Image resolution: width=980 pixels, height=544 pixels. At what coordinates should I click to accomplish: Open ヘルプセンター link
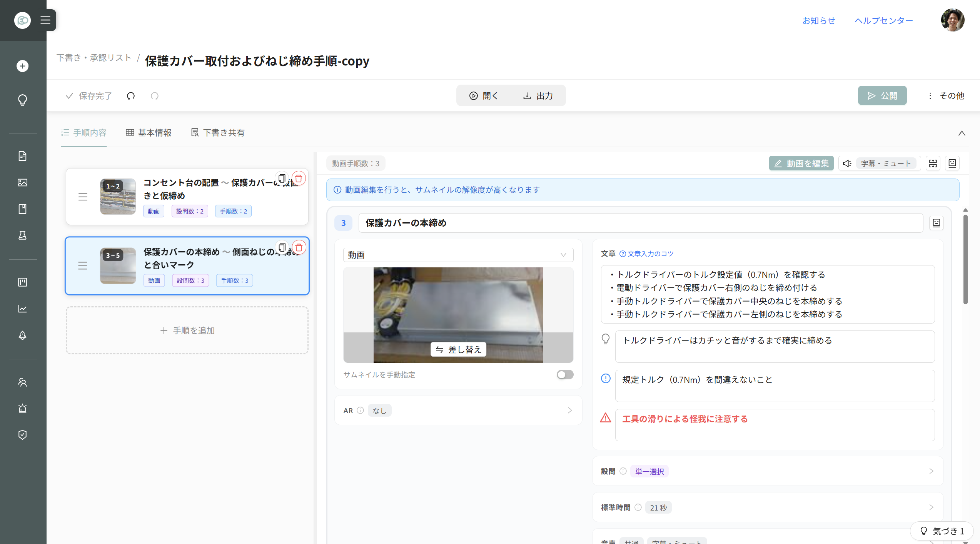(884, 20)
